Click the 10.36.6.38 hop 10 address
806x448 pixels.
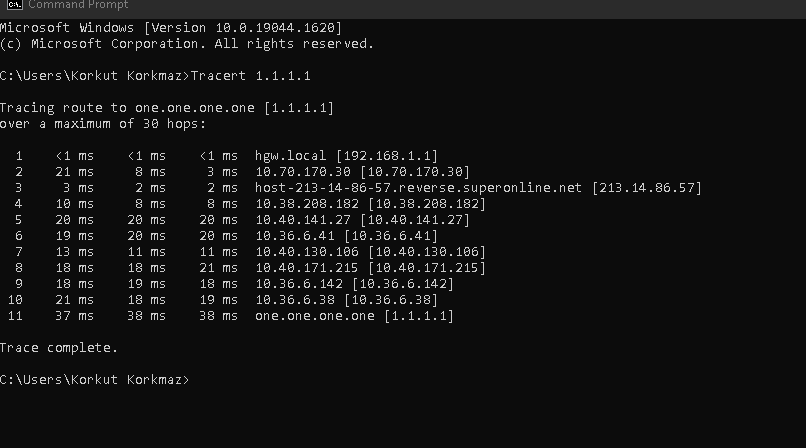(x=295, y=300)
